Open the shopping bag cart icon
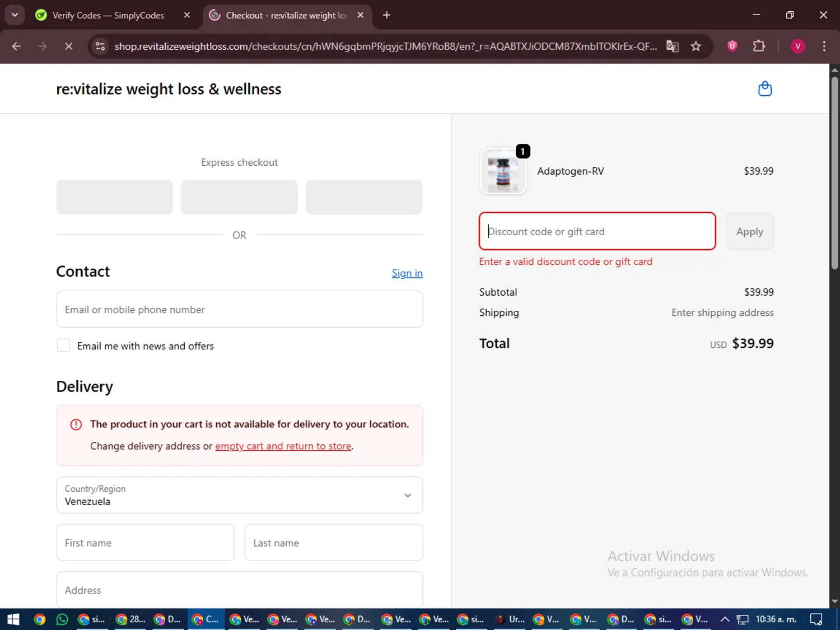This screenshot has width=840, height=630. click(765, 89)
